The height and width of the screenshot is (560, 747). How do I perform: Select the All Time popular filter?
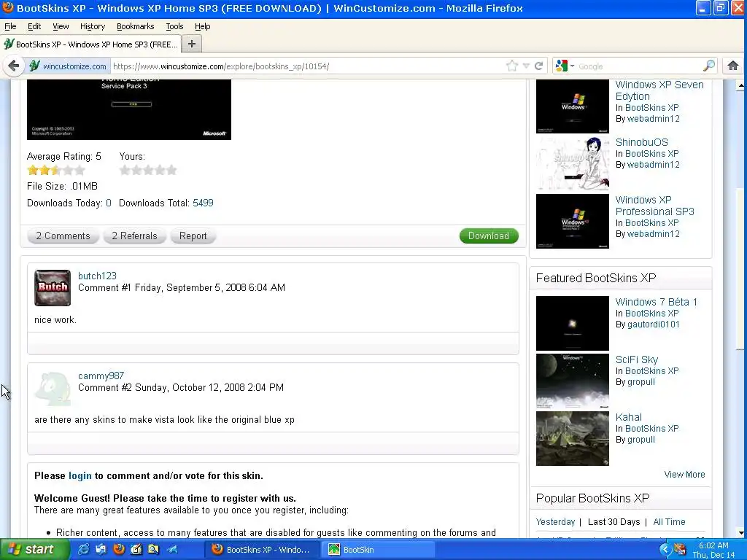(669, 522)
